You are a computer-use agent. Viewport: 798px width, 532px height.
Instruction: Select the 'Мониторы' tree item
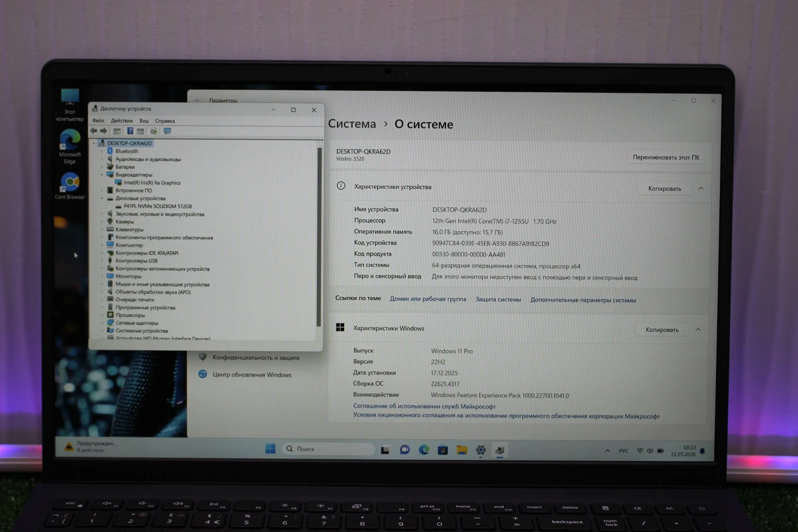[128, 276]
